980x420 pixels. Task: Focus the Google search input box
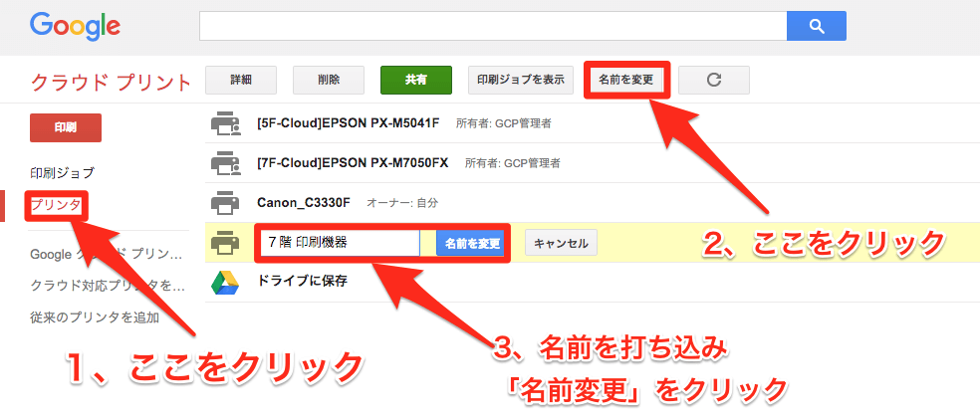coord(493,26)
